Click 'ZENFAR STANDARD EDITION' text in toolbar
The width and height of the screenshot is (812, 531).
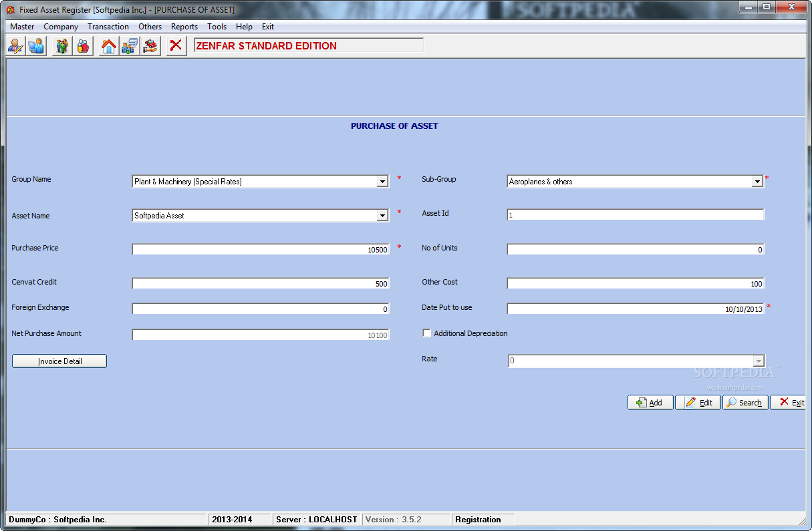coord(267,46)
